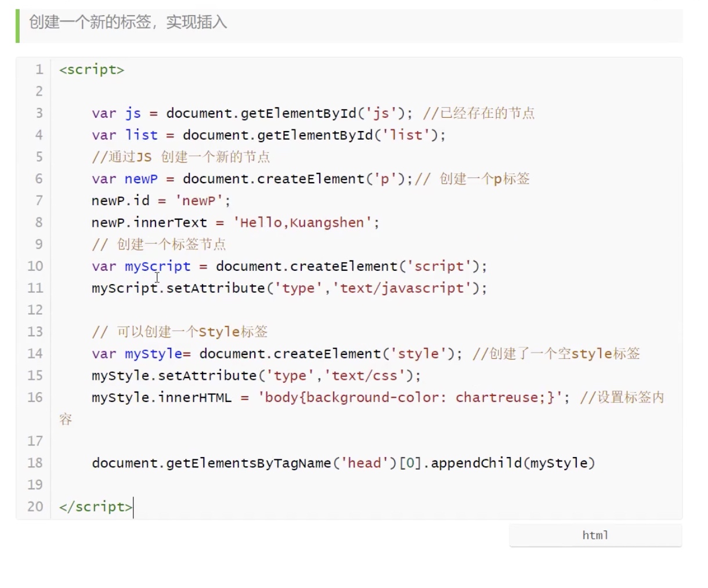
Task: Click myScript.setAttribute on line 11
Action: 178,288
